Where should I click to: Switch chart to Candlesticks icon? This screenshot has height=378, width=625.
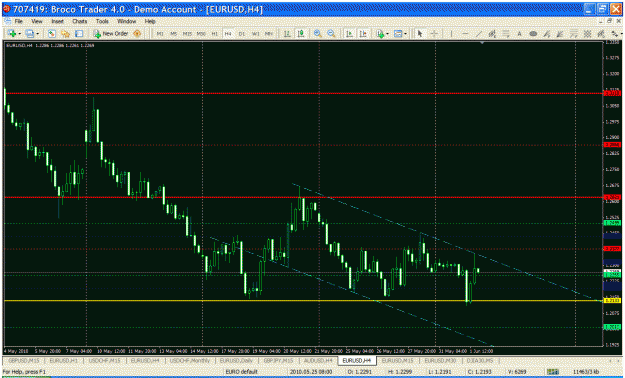(x=301, y=34)
